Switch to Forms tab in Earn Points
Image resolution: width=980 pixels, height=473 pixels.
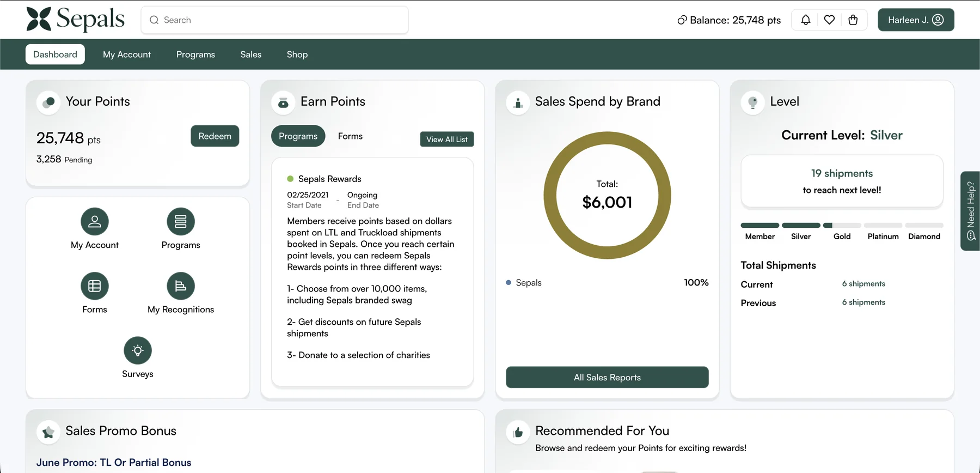tap(350, 136)
